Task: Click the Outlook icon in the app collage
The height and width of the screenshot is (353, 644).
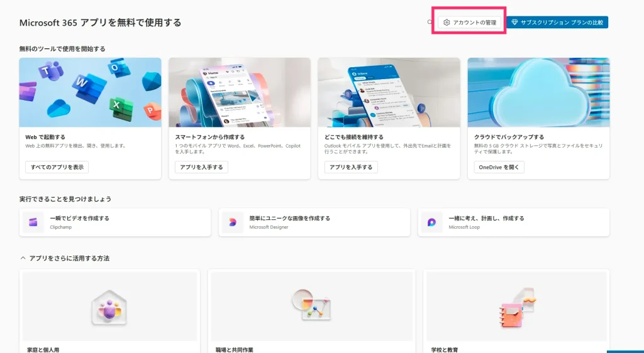Action: click(x=119, y=67)
